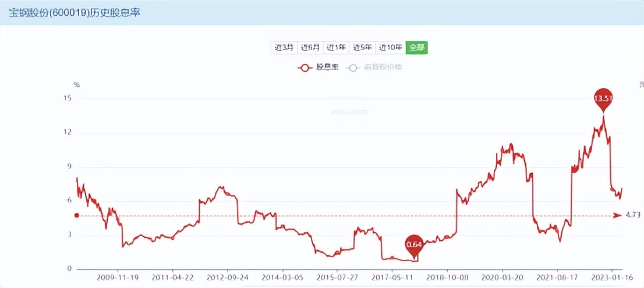Viewport: 644px width, 288px height.
Task: Click the 2009-11-19 axis date
Action: 118,278
